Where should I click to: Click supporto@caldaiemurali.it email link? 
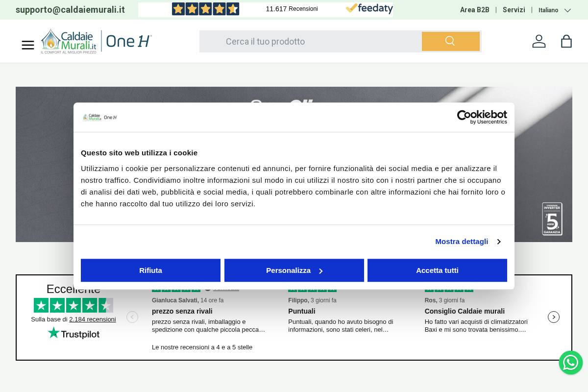70,10
